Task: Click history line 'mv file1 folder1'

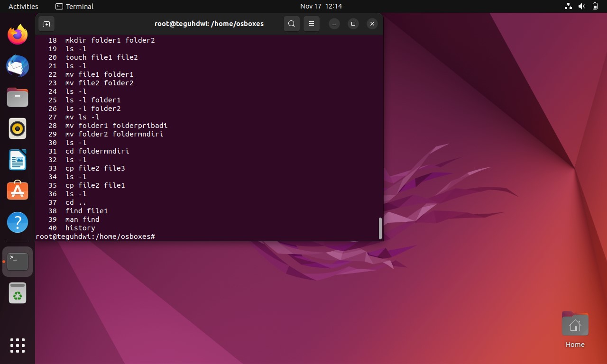Action: [100, 74]
